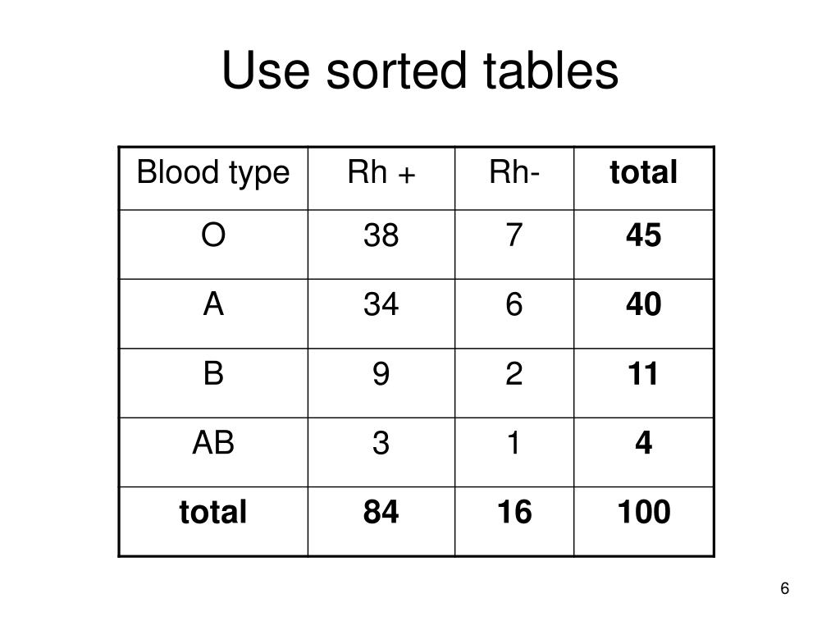Screen dimensions: 840x630
Task: Click the "O" blood type row label
Action: pyautogui.click(x=213, y=236)
